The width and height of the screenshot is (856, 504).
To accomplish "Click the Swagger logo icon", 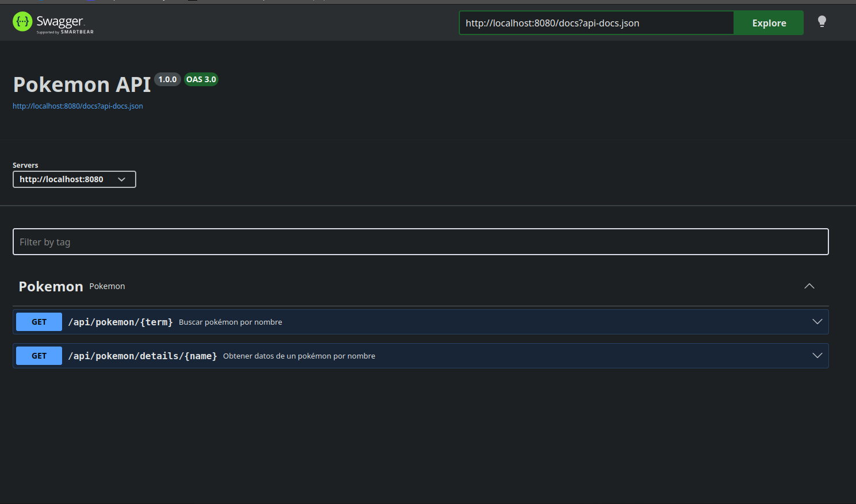I will (x=22, y=22).
